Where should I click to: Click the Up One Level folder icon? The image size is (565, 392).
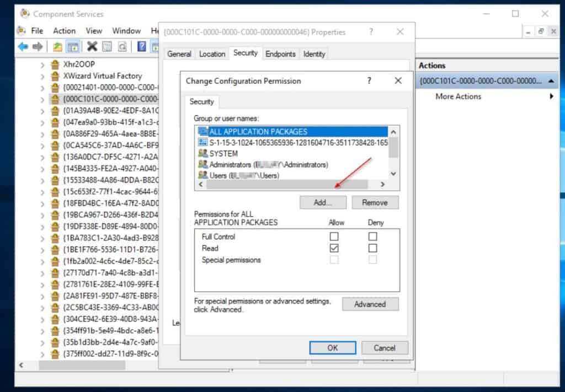[x=57, y=46]
